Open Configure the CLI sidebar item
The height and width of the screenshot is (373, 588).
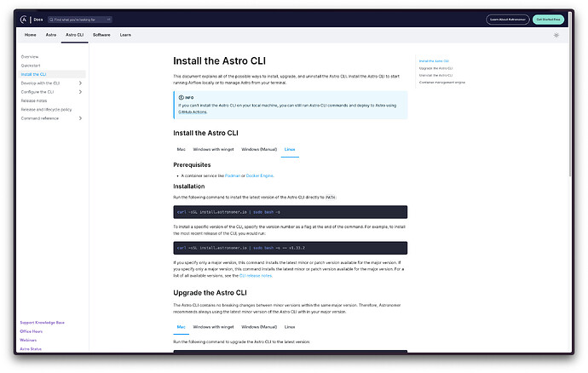tap(37, 92)
